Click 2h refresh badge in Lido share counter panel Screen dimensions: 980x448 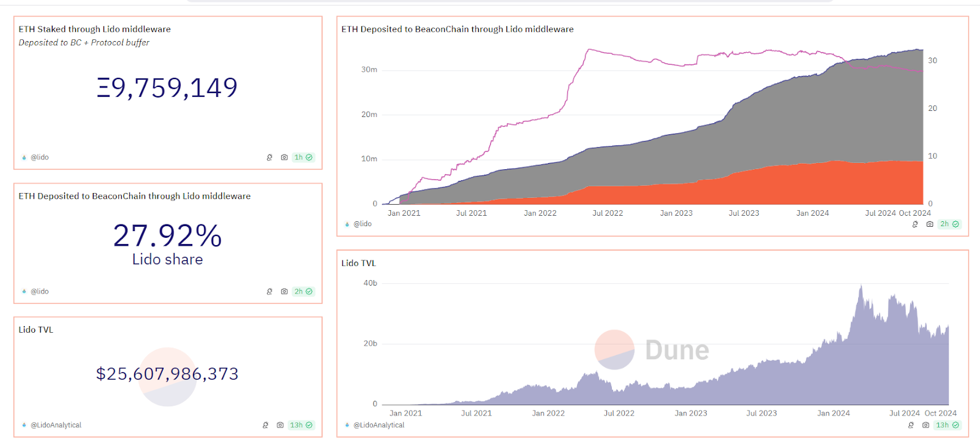click(303, 292)
